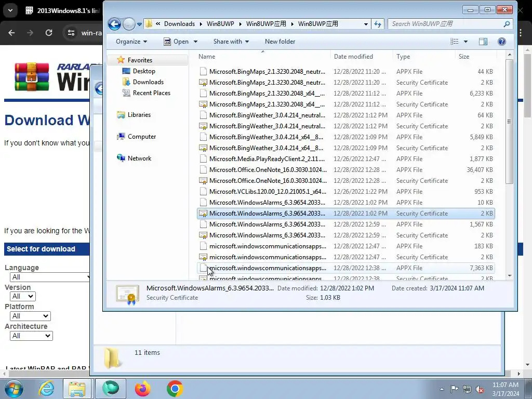This screenshot has width=532, height=399.
Task: Select the 6,233 KB BingMaps APPX file
Action: pyautogui.click(x=345, y=94)
